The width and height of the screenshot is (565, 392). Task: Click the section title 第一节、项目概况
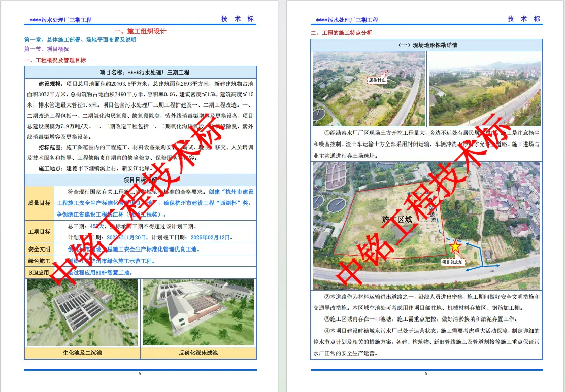47,49
